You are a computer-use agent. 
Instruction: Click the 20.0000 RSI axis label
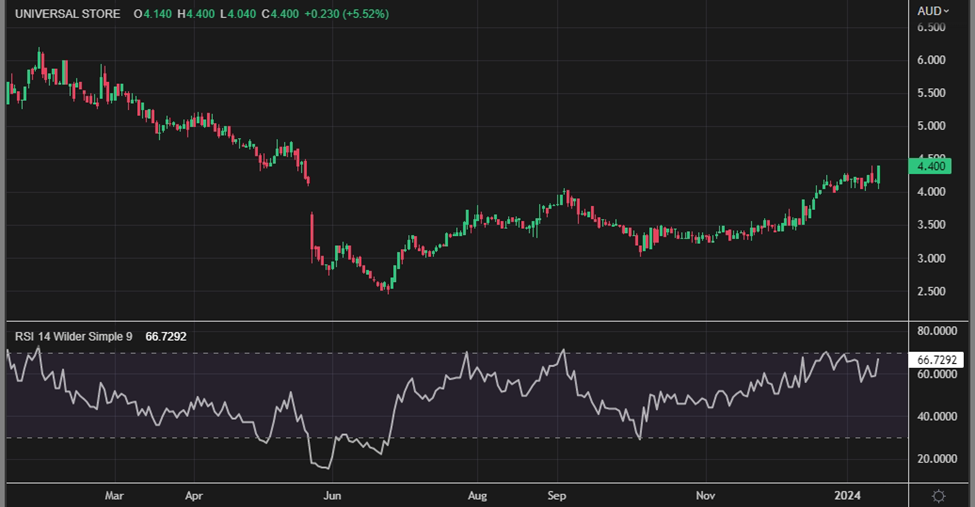(937, 458)
